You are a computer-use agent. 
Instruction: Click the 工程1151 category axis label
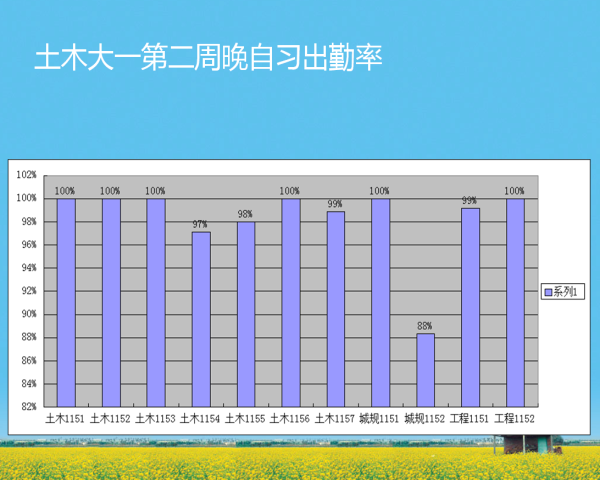(469, 418)
